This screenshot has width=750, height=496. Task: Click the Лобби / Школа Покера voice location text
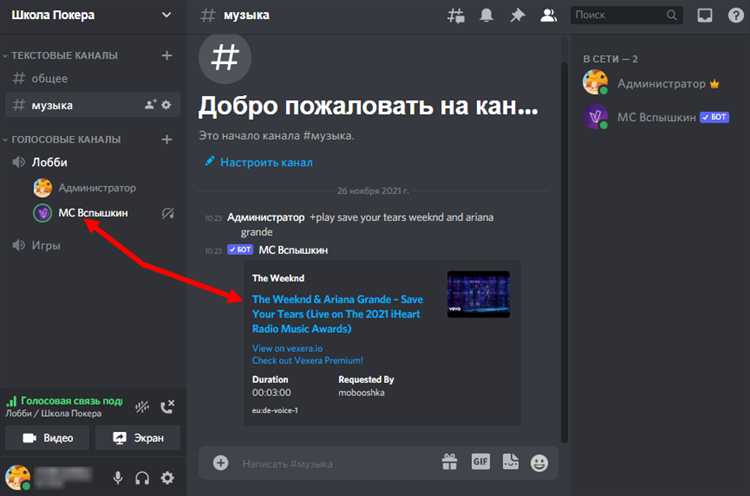[54, 414]
